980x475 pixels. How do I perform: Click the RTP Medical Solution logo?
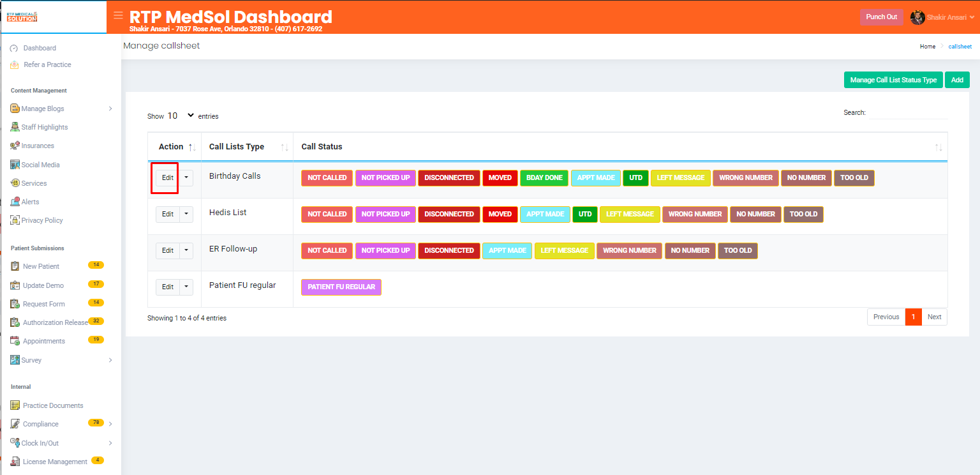point(22,16)
